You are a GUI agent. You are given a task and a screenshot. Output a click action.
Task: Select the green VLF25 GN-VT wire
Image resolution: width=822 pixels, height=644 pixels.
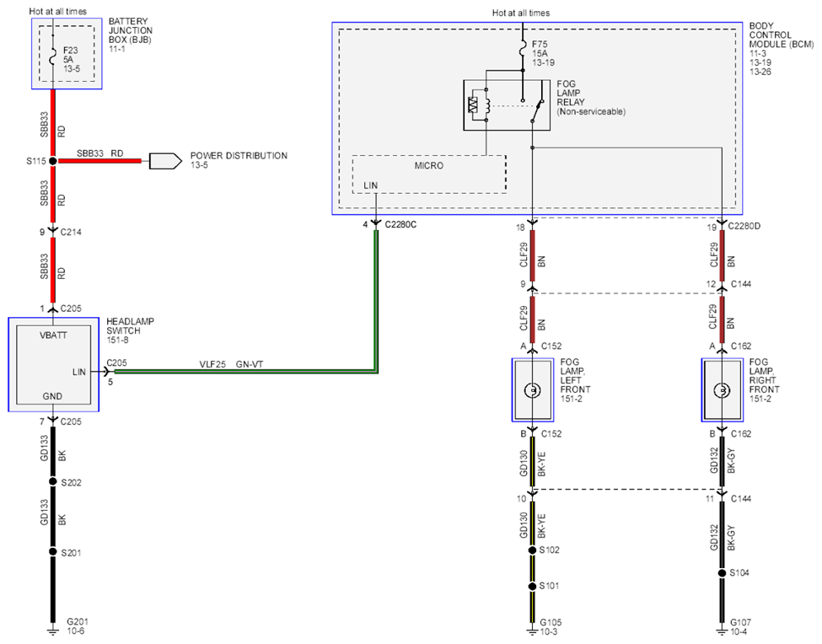(246, 372)
